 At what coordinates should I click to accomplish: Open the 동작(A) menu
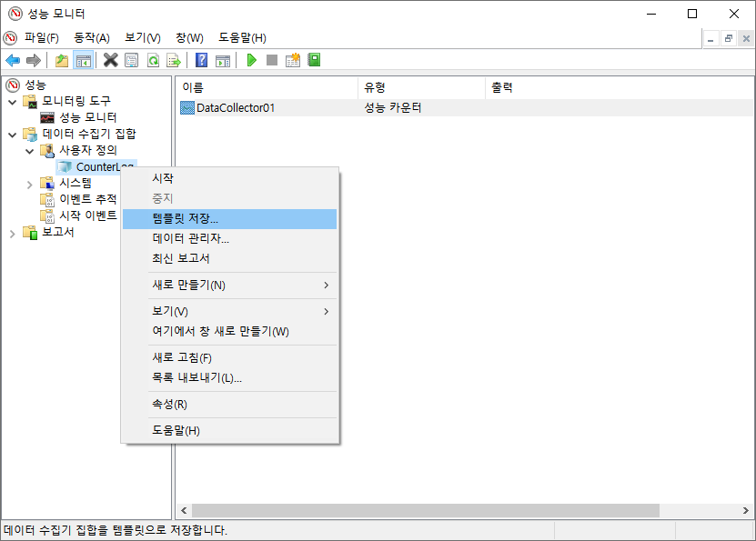coord(92,37)
